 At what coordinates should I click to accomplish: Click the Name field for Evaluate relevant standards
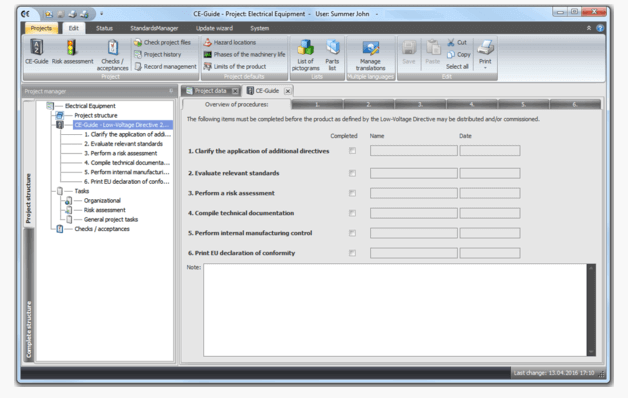tap(414, 173)
